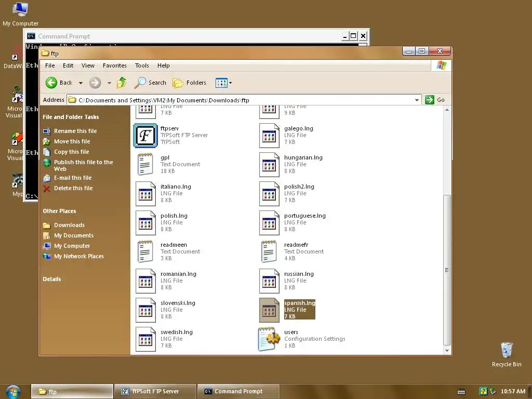Open the Tools menu
The image size is (532, 399).
[142, 65]
